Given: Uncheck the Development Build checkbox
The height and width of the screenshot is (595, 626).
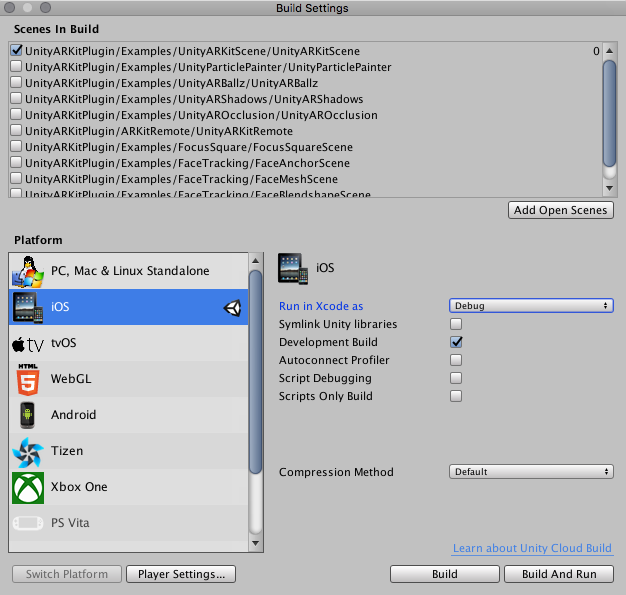Looking at the screenshot, I should (x=456, y=342).
